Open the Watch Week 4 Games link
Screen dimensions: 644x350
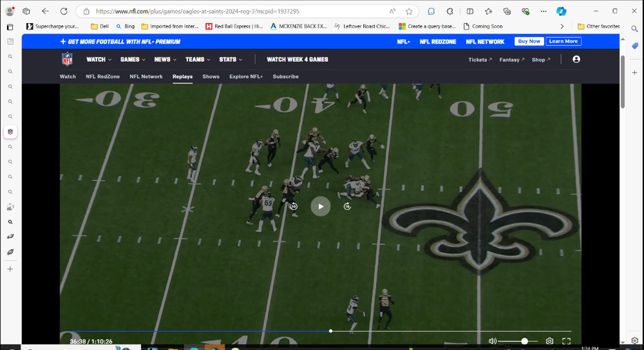click(298, 59)
